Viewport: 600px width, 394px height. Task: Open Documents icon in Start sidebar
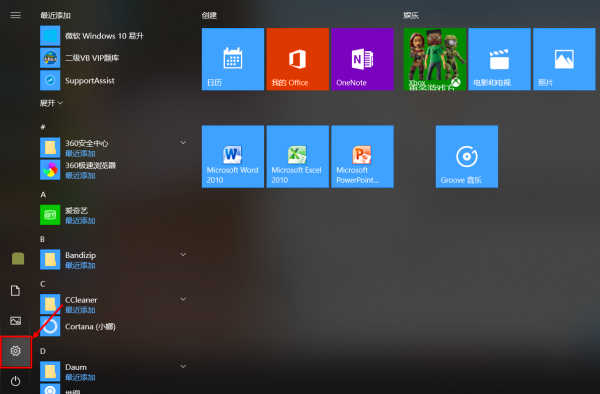click(15, 290)
